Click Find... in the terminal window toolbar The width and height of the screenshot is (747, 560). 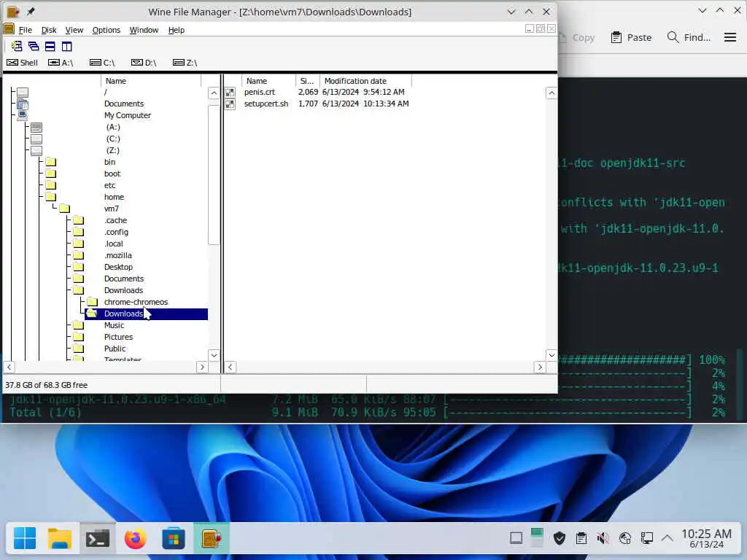689,37
